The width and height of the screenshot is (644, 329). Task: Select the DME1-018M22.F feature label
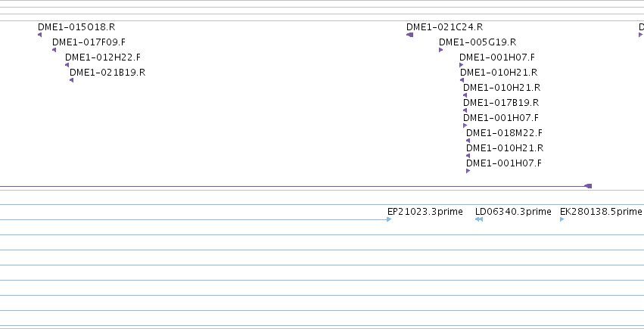point(504,133)
